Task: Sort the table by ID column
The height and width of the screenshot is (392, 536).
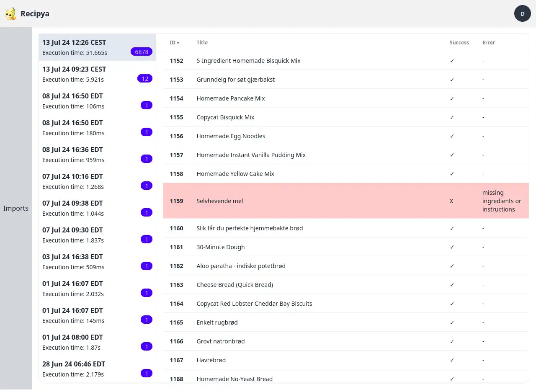Action: 174,43
